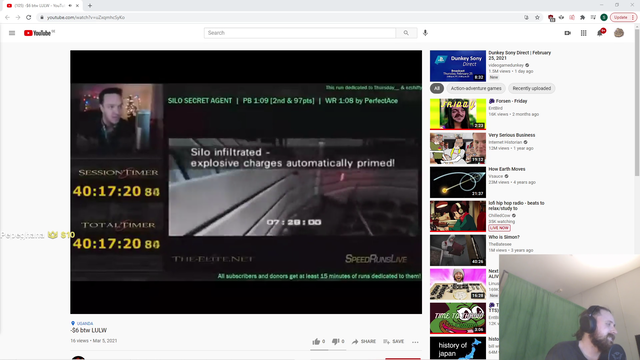Select the Action-adventure games chip
This screenshot has height=360, width=640.
(476, 88)
